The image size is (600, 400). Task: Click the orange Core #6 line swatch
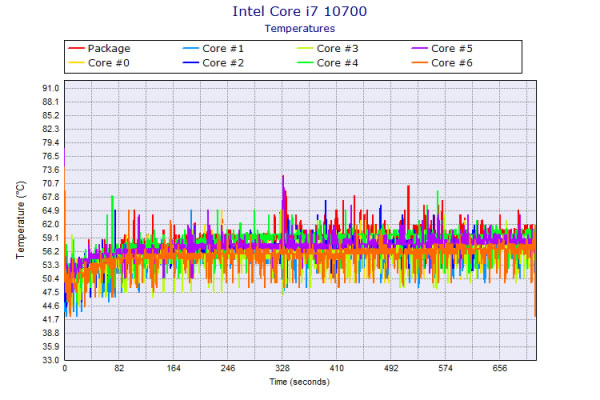pos(419,62)
